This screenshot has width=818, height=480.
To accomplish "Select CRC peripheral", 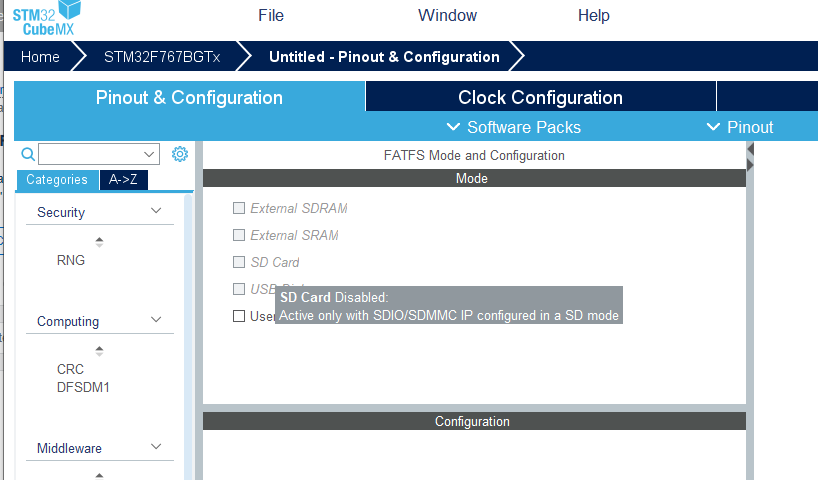I will tap(70, 369).
